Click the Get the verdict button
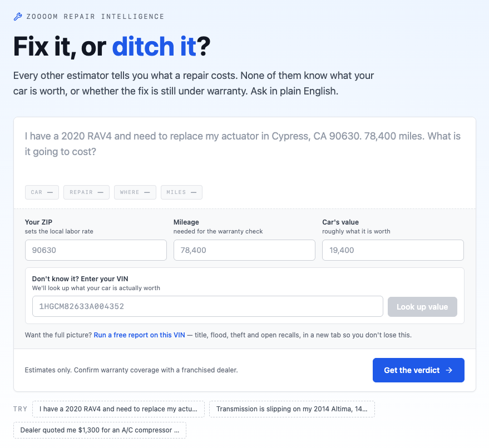Viewport: 489px width, 448px height. click(x=418, y=370)
